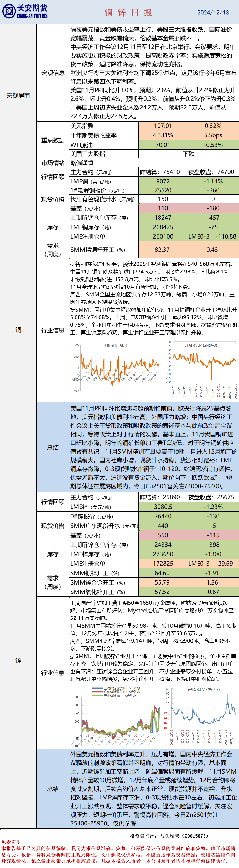
Task: Select the zinc 基差 change -115
Action: point(213,535)
